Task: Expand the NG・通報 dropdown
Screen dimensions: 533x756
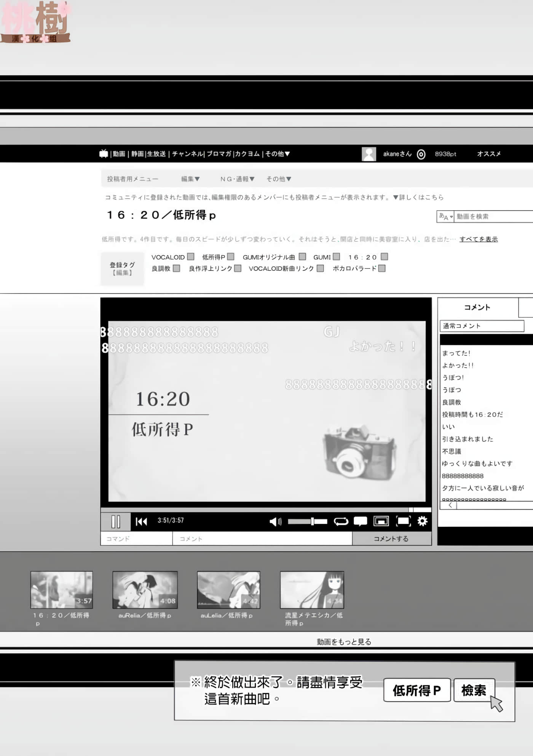Action: (237, 179)
